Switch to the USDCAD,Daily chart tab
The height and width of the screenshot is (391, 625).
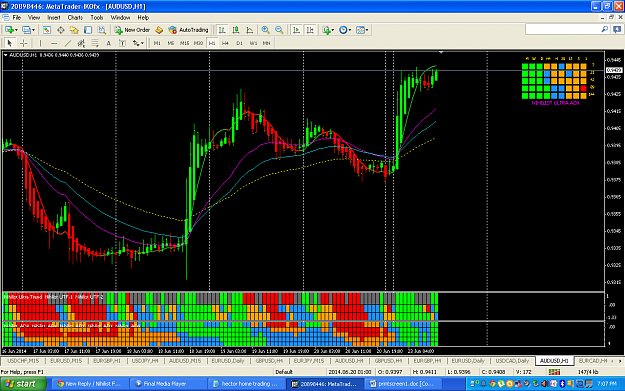512,361
